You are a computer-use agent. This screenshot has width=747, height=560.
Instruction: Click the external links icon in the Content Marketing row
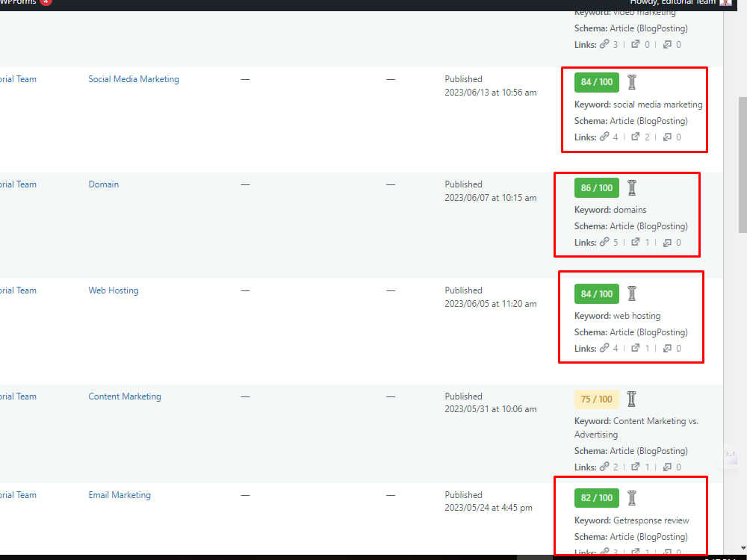635,467
